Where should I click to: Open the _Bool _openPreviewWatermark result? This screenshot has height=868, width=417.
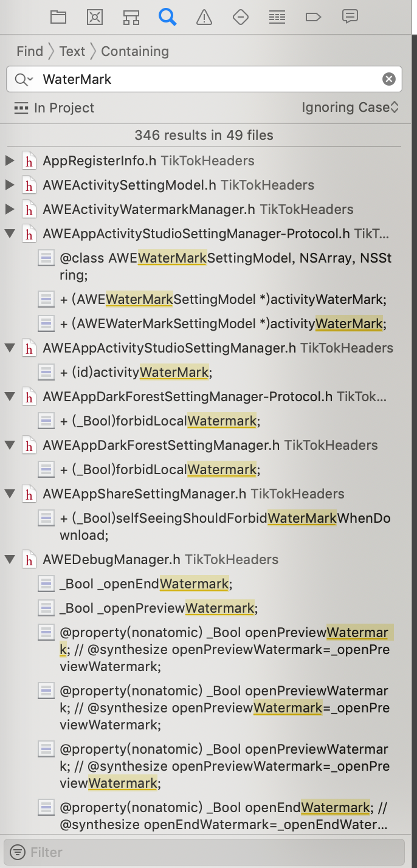[x=159, y=608]
